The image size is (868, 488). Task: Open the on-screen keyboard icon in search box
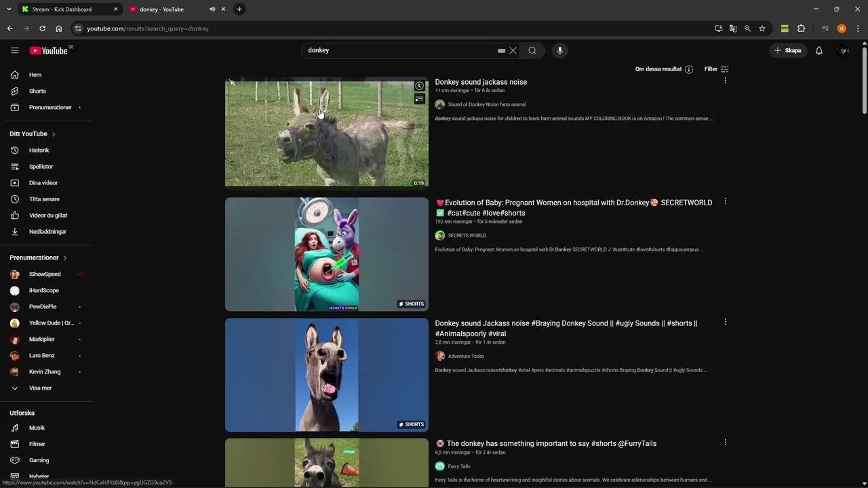pyautogui.click(x=501, y=51)
